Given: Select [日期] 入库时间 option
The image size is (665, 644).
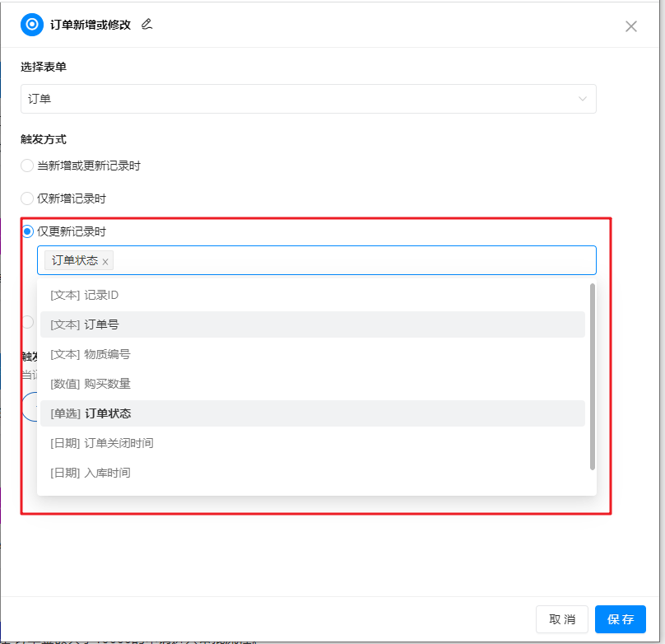Looking at the screenshot, I should coord(91,473).
